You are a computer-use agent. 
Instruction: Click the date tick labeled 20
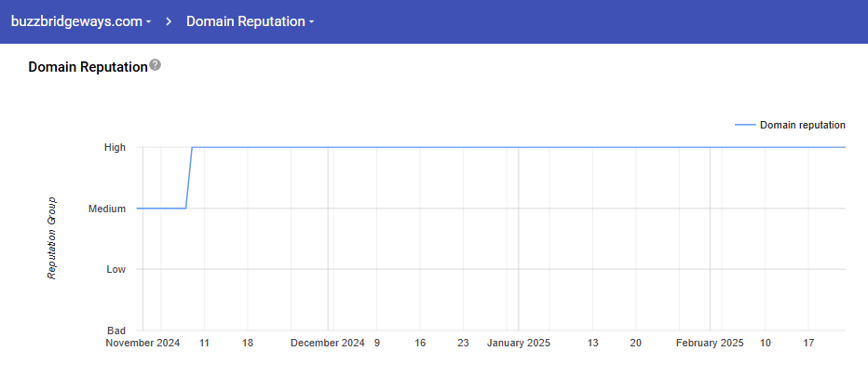(635, 344)
